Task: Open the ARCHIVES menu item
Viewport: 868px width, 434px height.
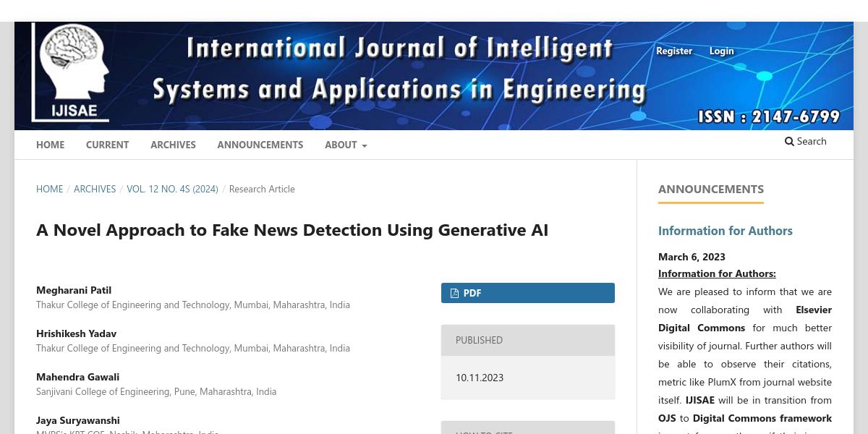Action: tap(173, 145)
